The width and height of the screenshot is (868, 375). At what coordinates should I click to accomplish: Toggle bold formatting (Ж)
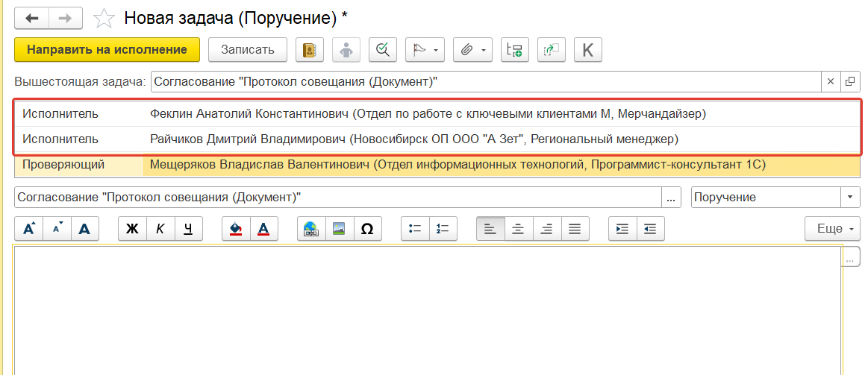(132, 229)
